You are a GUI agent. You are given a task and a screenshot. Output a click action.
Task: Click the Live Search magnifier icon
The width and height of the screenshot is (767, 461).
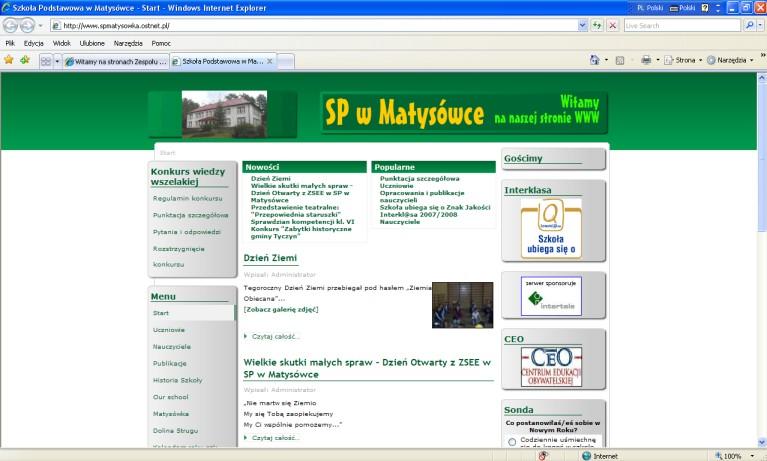tap(749, 25)
